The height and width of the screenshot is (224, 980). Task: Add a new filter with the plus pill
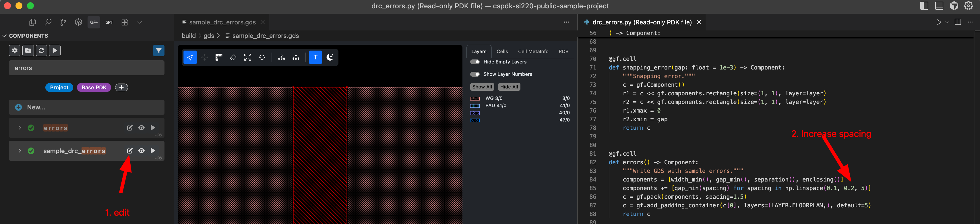pos(121,88)
